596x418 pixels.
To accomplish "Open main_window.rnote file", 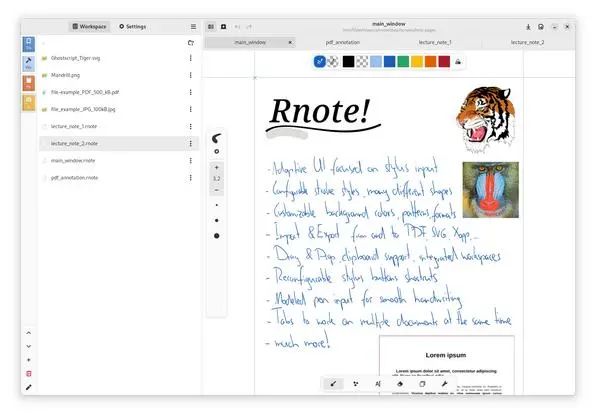I will pyautogui.click(x=119, y=161).
